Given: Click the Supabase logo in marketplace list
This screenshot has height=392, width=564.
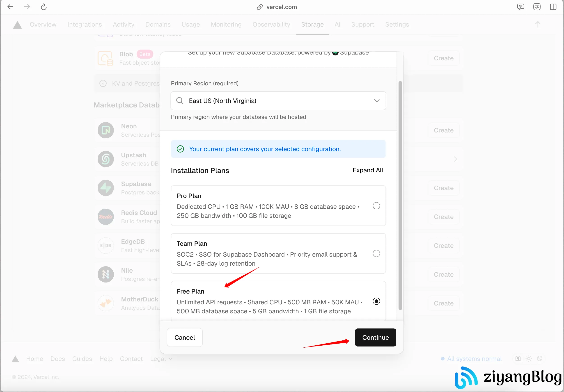Looking at the screenshot, I should [106, 188].
